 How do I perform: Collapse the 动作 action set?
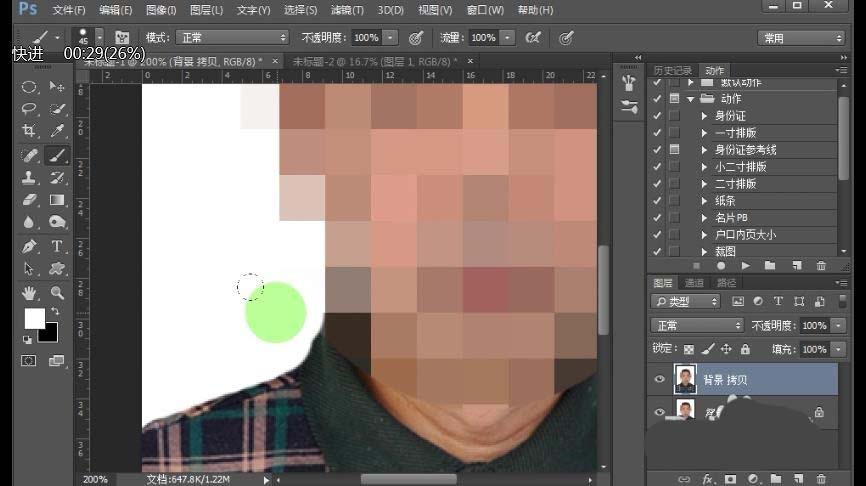point(690,99)
